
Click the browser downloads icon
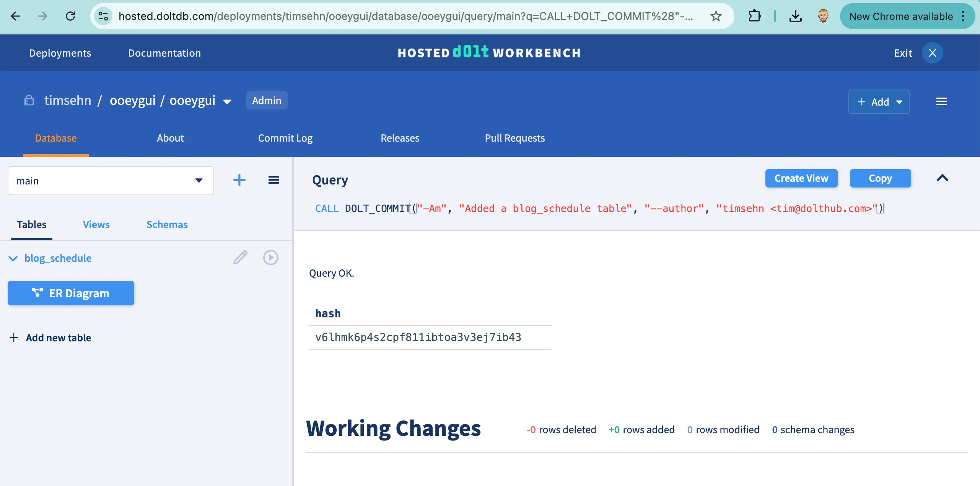pos(795,16)
